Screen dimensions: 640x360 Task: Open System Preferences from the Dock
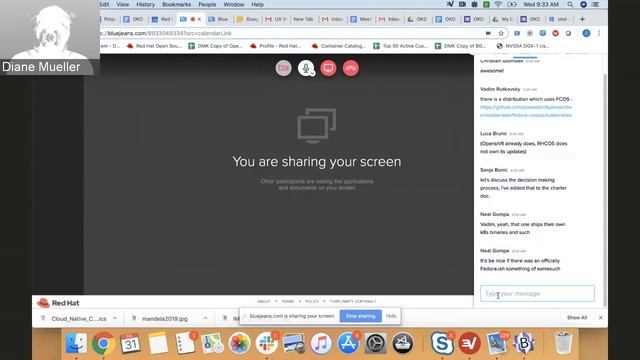coord(375,343)
